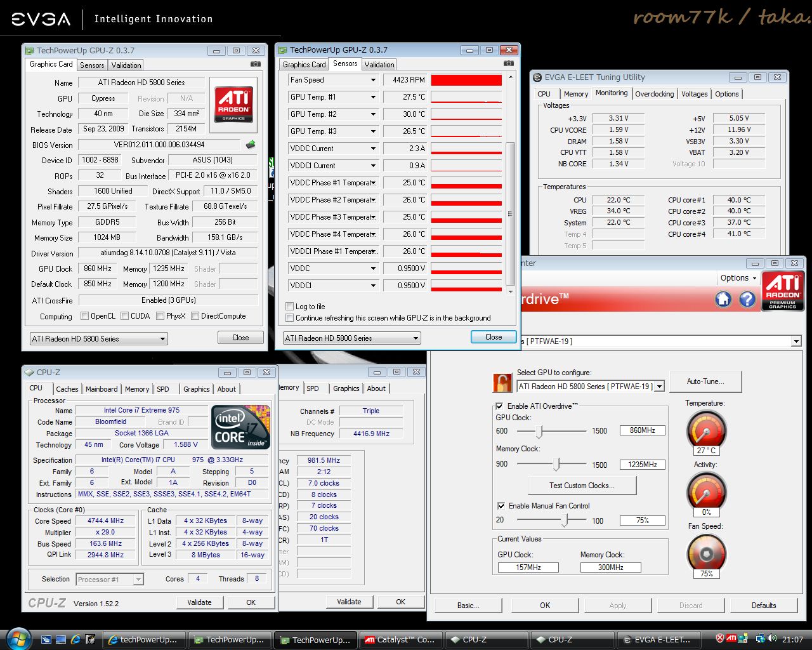The width and height of the screenshot is (812, 650).
Task: Click the Basic button in Catalyst
Action: pos(468,606)
